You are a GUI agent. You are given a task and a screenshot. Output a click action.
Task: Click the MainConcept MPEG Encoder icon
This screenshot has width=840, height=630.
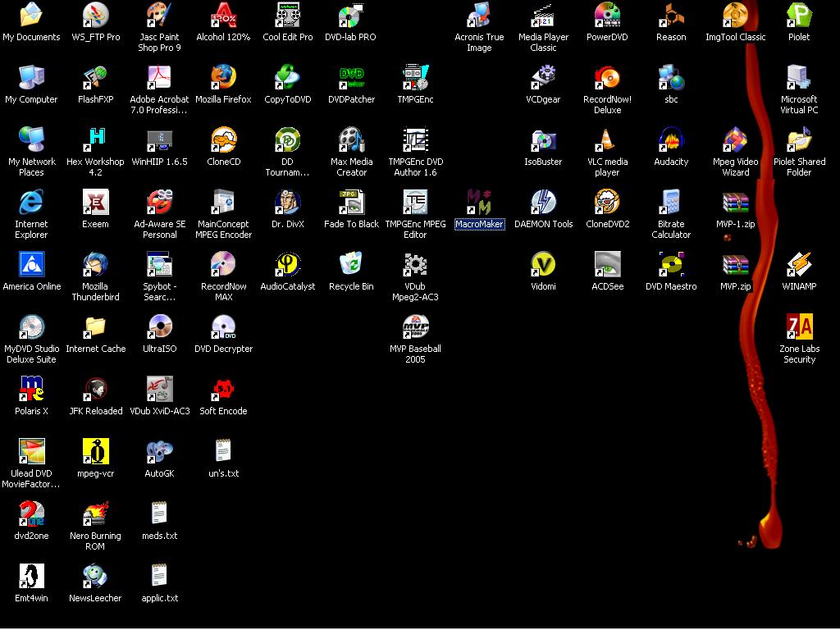[x=223, y=202]
